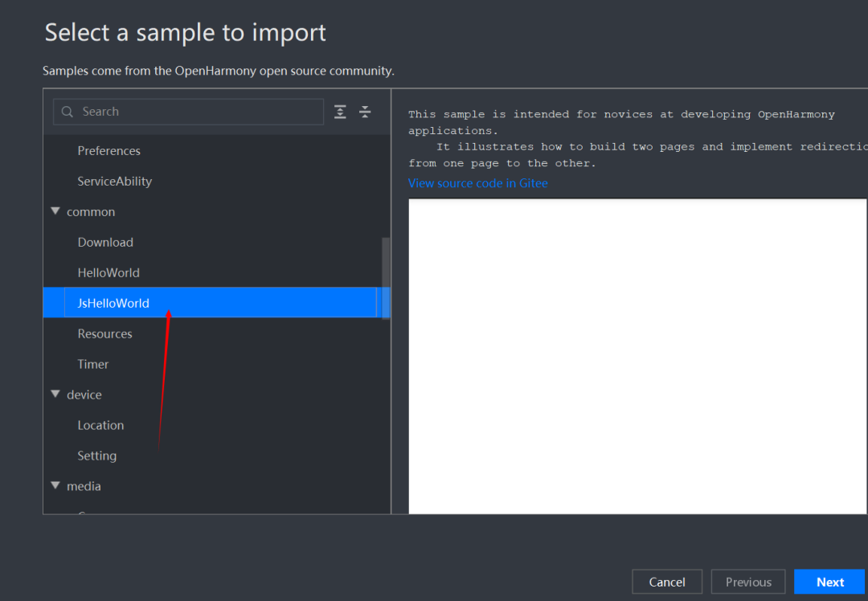868x601 pixels.
Task: Pick the HelloWorld sample
Action: tap(108, 273)
